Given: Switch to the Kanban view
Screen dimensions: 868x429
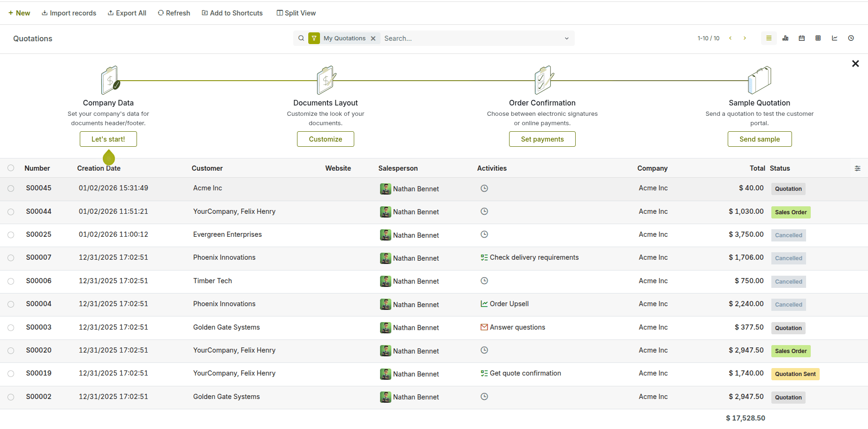Looking at the screenshot, I should click(x=785, y=38).
